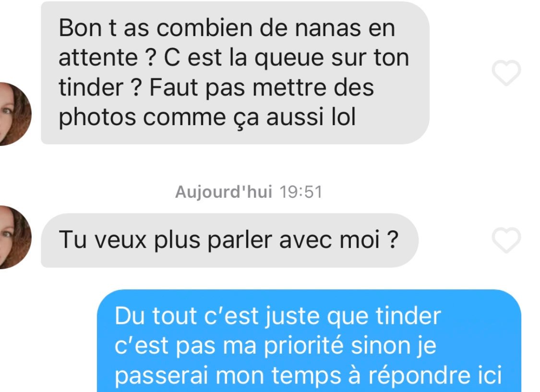Click "passerai mon temps" in the blue bubble
540x392 pixels.
tap(228, 376)
